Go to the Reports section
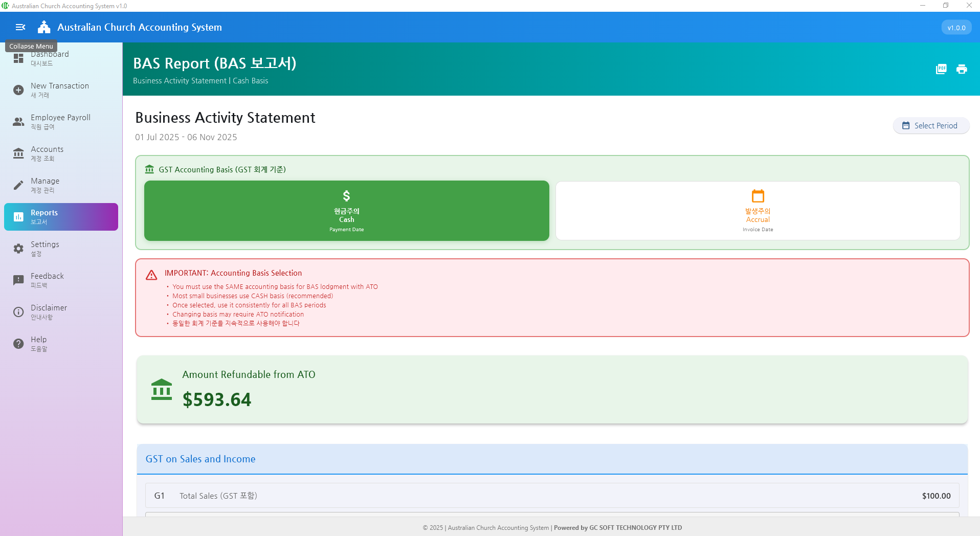Viewport: 980px width, 536px height. click(61, 217)
